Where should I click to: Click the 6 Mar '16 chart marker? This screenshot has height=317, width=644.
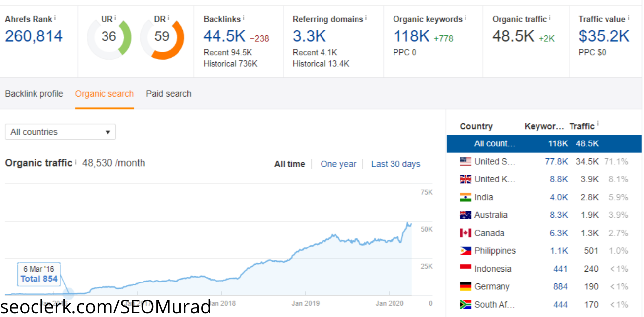coord(69,294)
